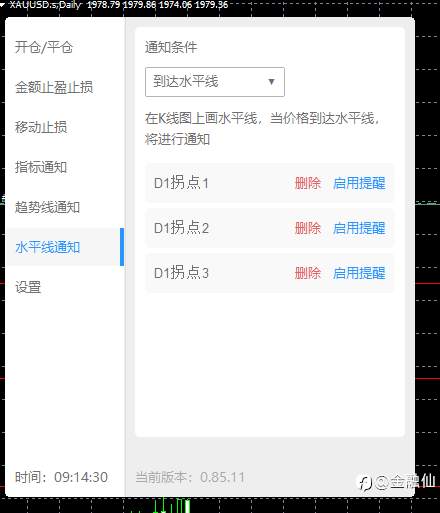Enable reminder for D1拐点1
This screenshot has height=513, width=440.
pos(359,183)
